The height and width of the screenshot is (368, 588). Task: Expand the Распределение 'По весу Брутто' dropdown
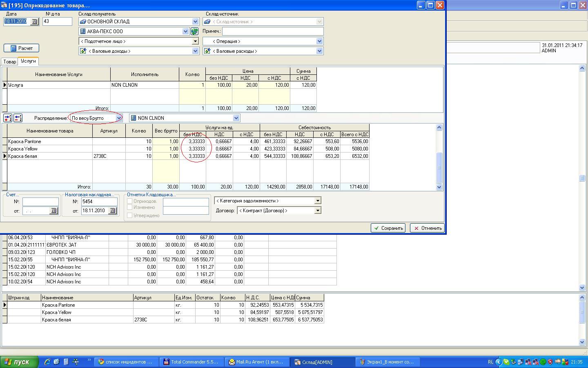(119, 118)
